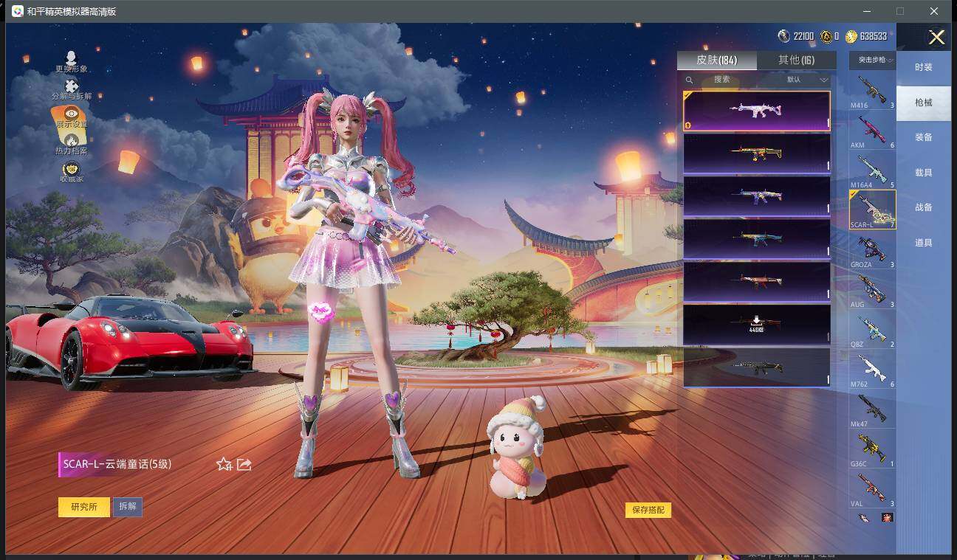Select the QBZ rifle in weapon list
Screen dimensions: 957x560
(x=872, y=330)
